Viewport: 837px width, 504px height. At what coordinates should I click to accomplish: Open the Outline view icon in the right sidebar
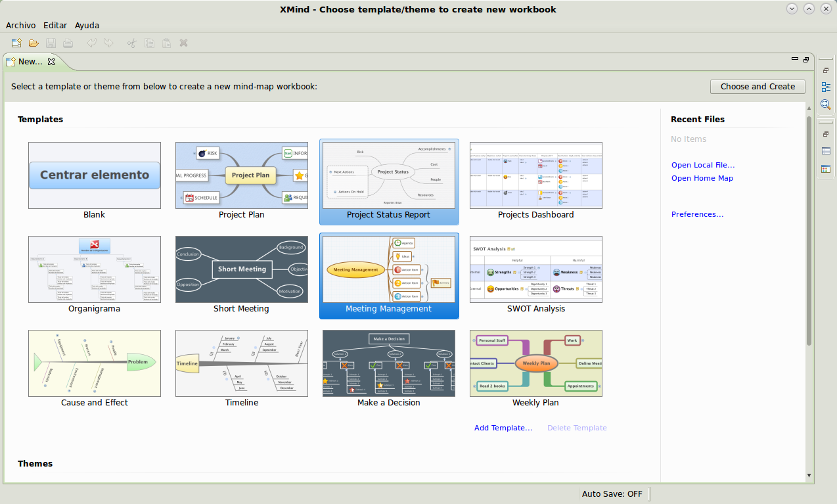pos(825,86)
